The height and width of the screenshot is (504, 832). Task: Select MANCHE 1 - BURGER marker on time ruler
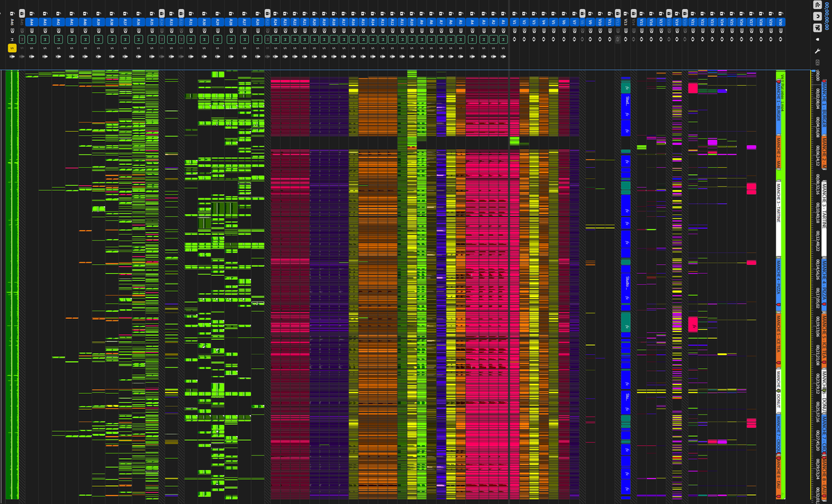(x=824, y=107)
